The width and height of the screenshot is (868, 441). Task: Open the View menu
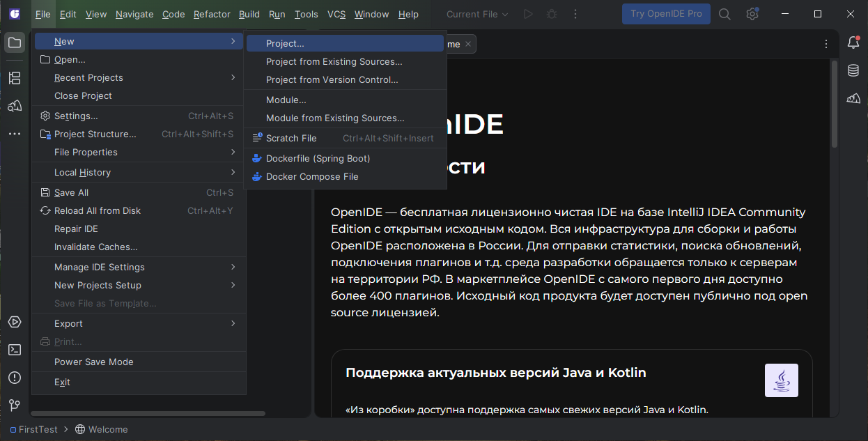point(96,14)
